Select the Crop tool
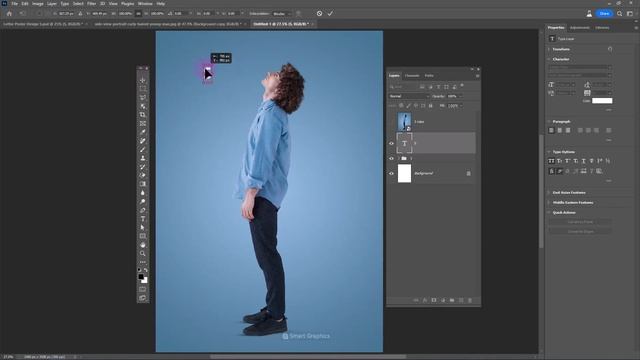This screenshot has width=640, height=360. tap(142, 115)
